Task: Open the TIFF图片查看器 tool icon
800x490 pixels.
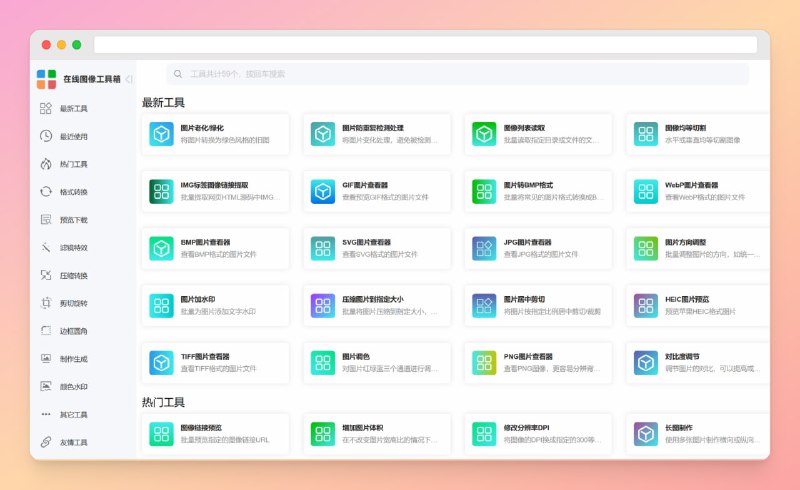Action: coord(161,362)
